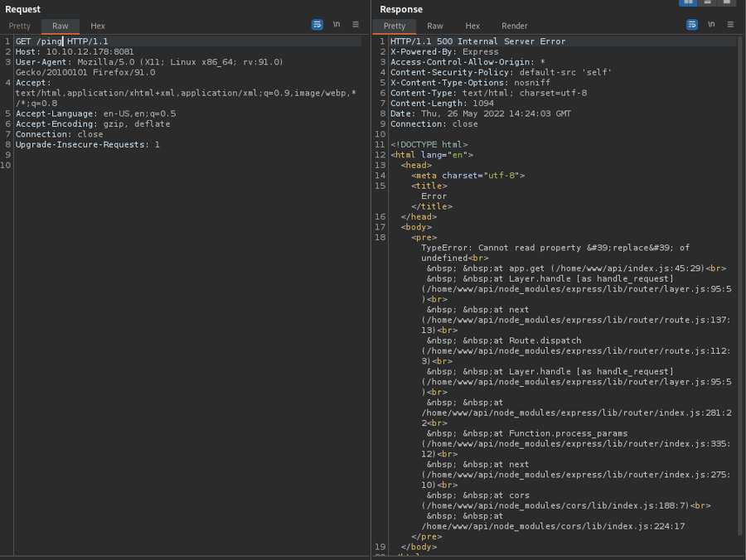Open the Response Render tab
This screenshot has width=746, height=560.
pyautogui.click(x=514, y=26)
